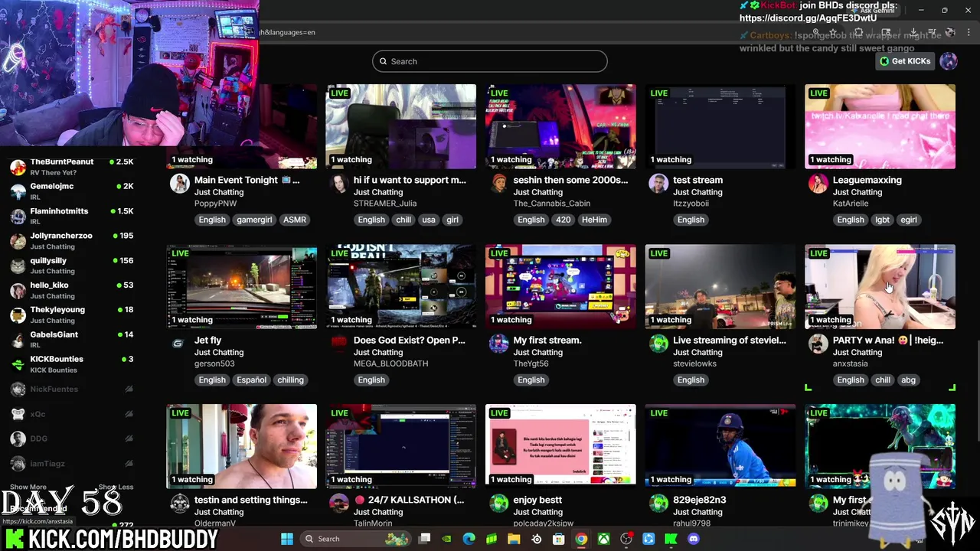Open offline xQc avatar in sidebar
Image resolution: width=980 pixels, height=551 pixels.
(x=18, y=414)
